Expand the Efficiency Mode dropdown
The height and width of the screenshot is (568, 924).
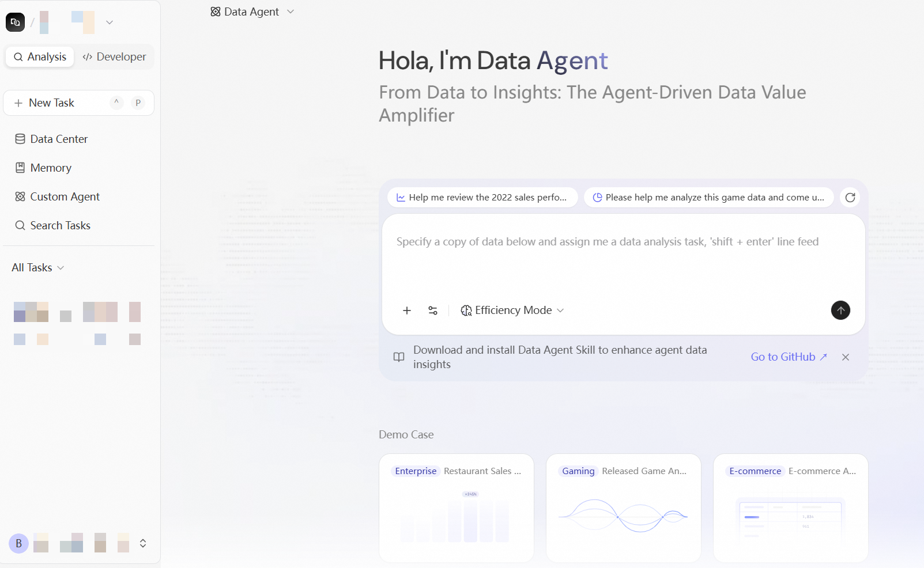(x=512, y=310)
